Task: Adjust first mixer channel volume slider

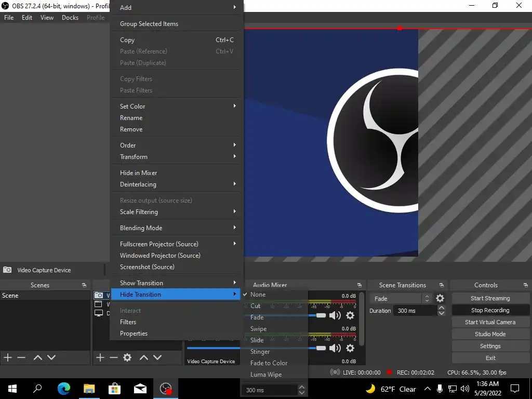Action: tap(321, 315)
